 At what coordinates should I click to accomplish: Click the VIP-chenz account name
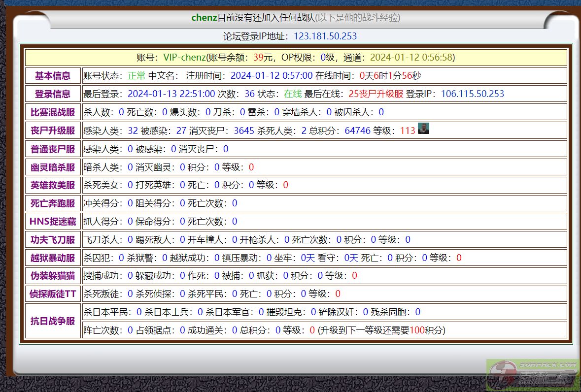pos(184,58)
